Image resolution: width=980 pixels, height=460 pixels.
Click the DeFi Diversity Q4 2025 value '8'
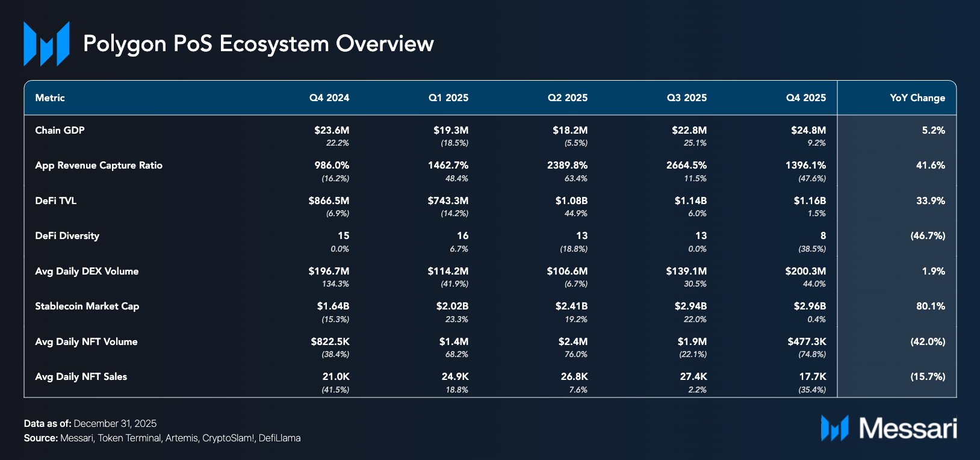[823, 235]
